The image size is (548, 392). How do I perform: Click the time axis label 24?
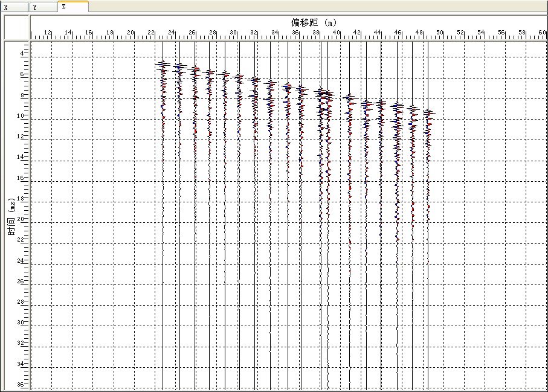21,260
